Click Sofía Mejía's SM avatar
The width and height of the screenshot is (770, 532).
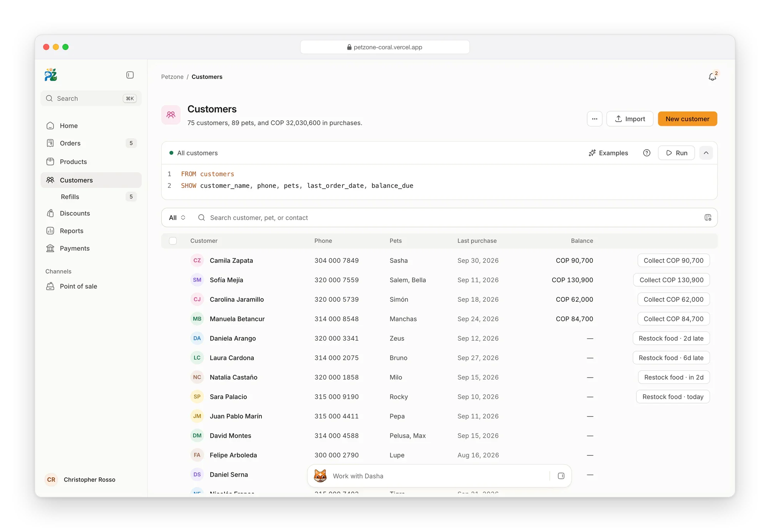pos(197,280)
